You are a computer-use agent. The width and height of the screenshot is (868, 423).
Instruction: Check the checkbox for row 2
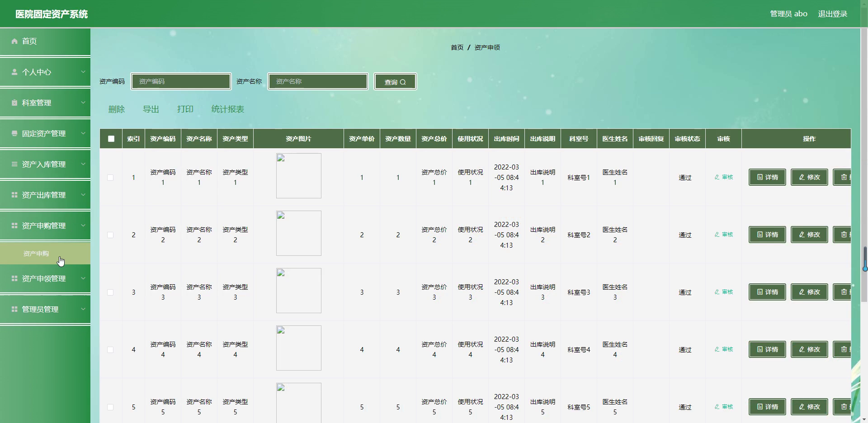(x=110, y=235)
